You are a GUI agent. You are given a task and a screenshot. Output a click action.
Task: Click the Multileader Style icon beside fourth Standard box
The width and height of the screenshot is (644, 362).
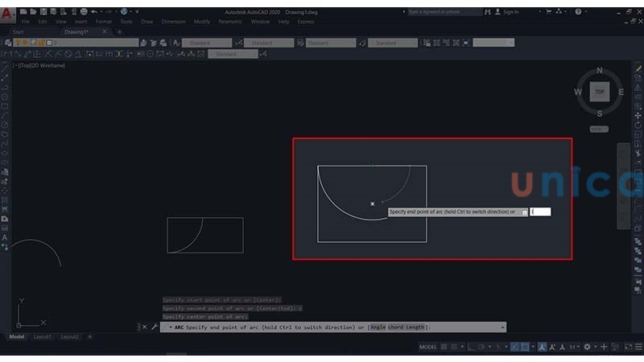362,43
